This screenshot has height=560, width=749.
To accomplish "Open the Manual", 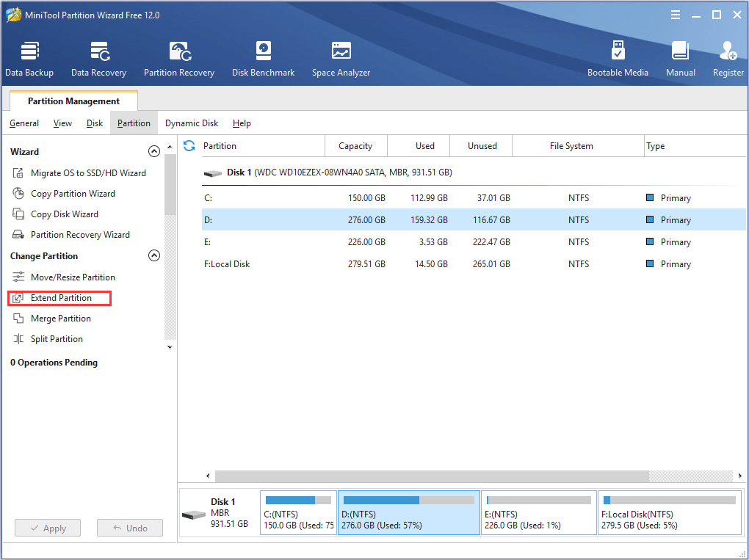I will pyautogui.click(x=681, y=59).
